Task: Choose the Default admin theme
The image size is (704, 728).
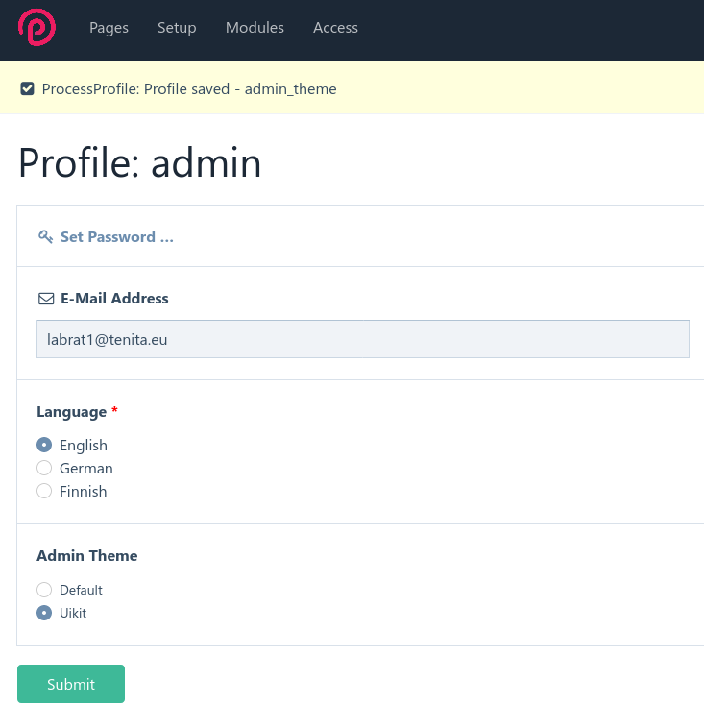Action: (x=44, y=590)
